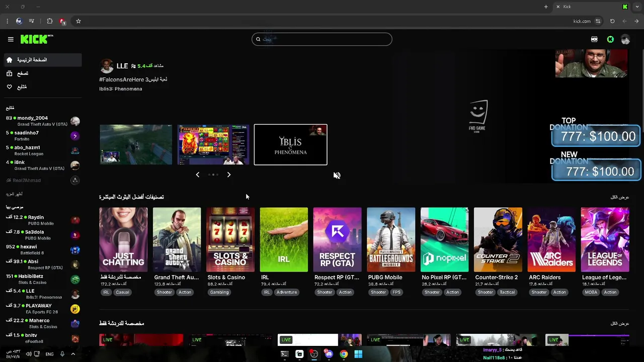Open Respect RP (GTA) category card
This screenshot has height=362, width=644.
coord(337,240)
